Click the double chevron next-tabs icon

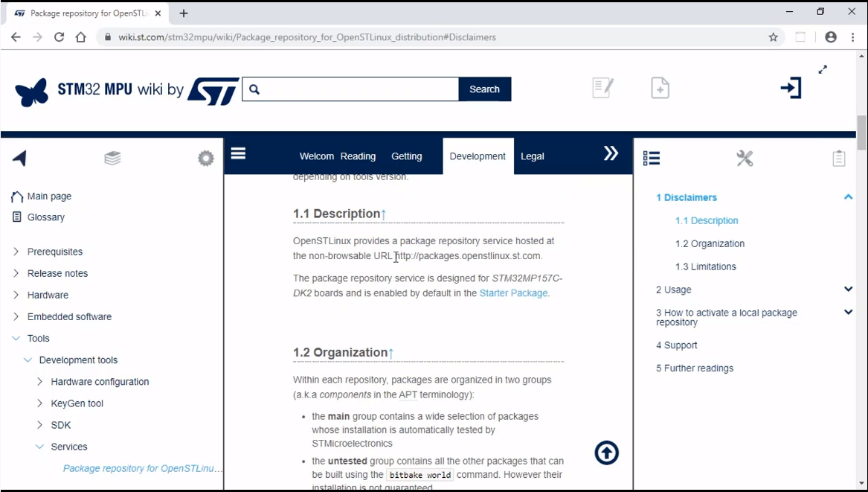coord(611,153)
